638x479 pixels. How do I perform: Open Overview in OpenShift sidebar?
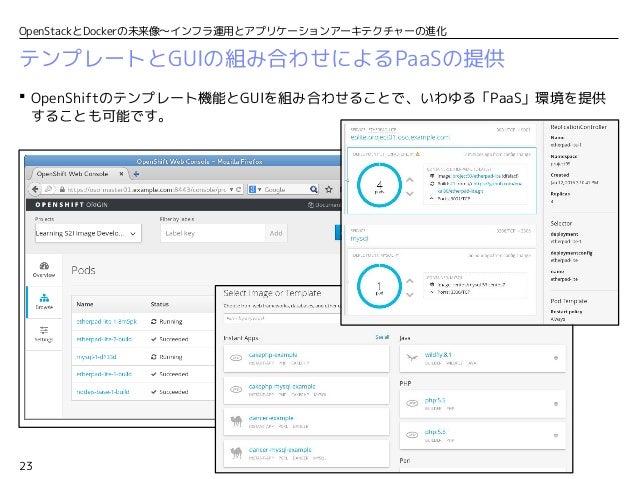pyautogui.click(x=44, y=270)
